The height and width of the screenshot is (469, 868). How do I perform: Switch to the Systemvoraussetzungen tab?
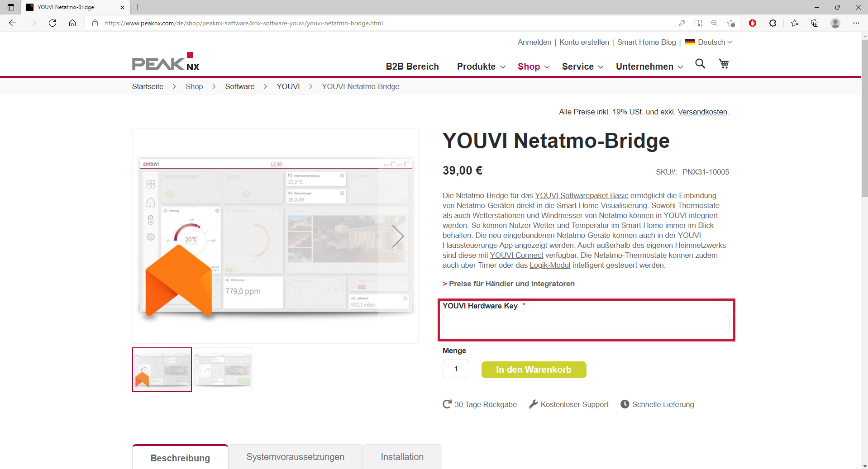coord(296,457)
